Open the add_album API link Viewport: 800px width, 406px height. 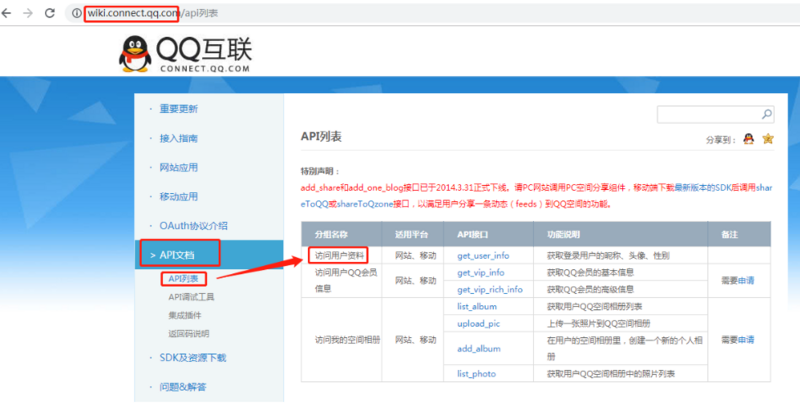click(x=479, y=348)
